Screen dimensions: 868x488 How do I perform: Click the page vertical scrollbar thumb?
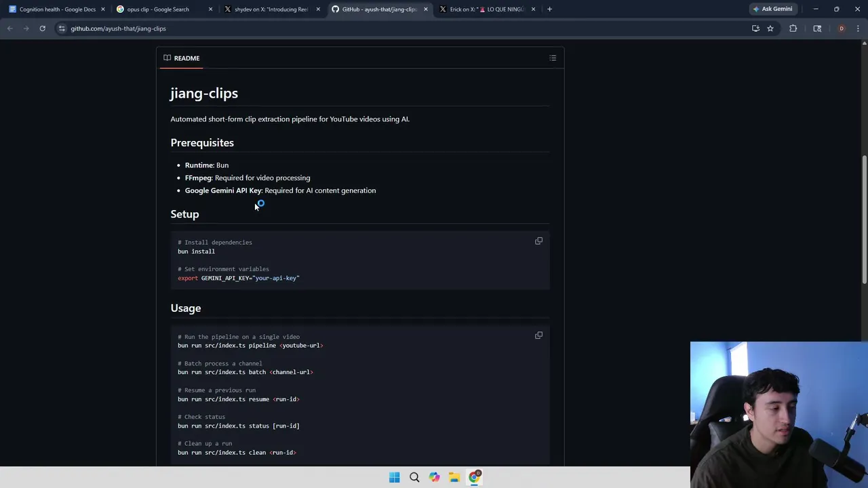[864, 220]
